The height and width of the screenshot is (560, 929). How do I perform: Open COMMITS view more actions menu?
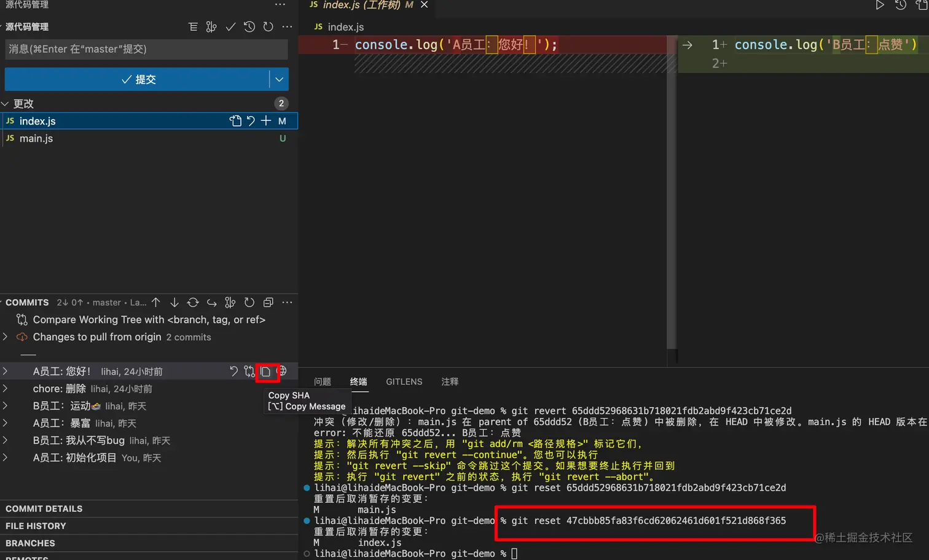(x=287, y=302)
